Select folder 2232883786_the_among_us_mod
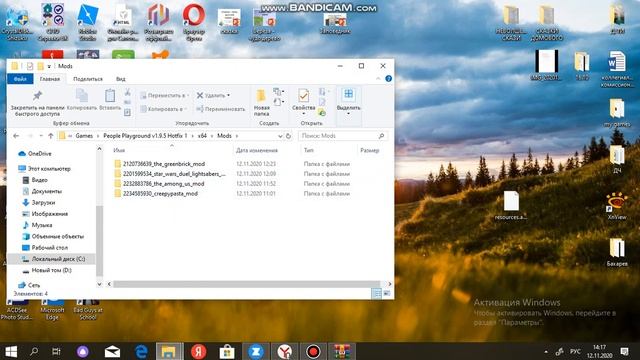 [159, 184]
